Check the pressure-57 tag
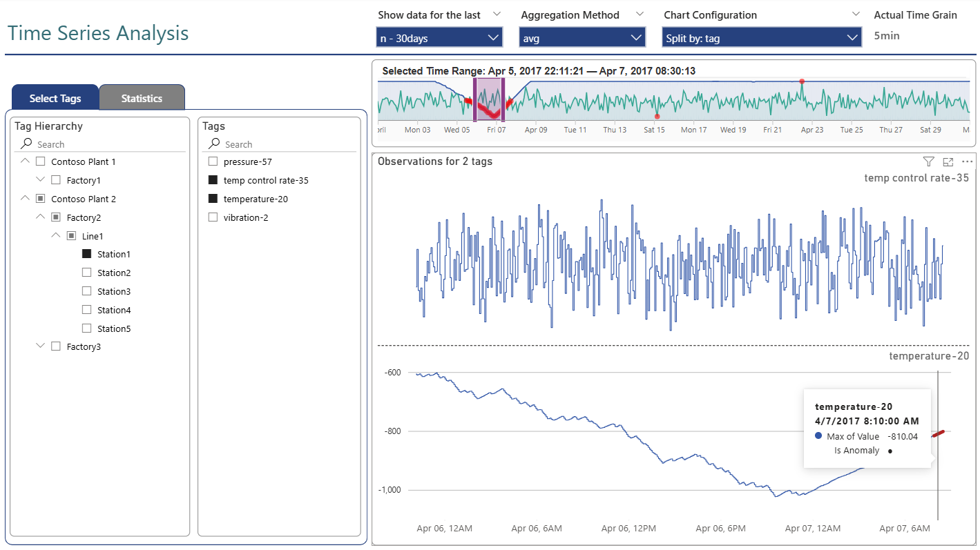The width and height of the screenshot is (980, 550). pyautogui.click(x=213, y=161)
